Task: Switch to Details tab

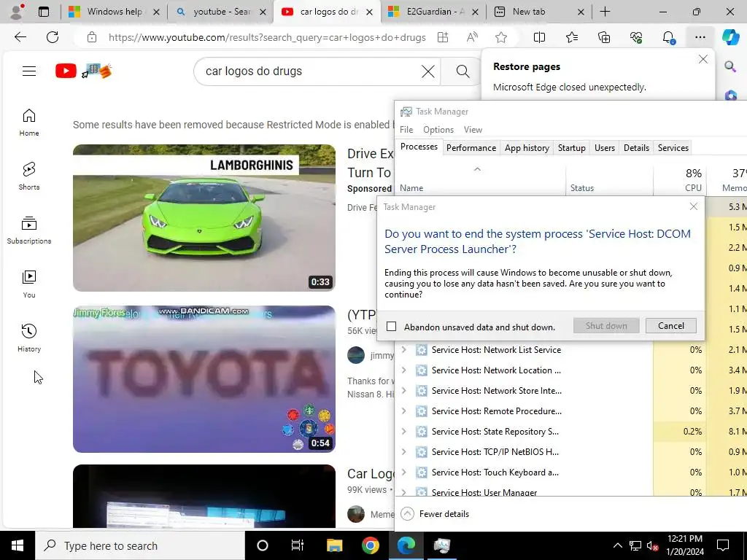Action: [636, 148]
